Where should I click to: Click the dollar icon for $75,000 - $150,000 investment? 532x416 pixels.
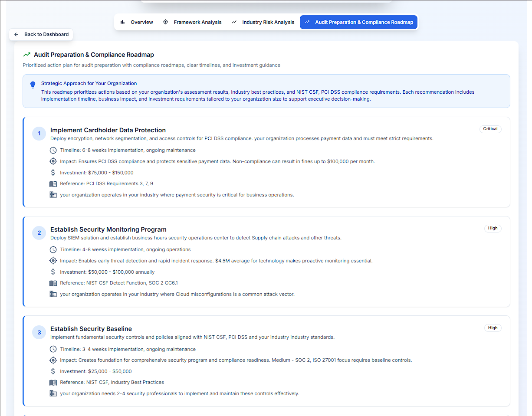click(x=53, y=173)
